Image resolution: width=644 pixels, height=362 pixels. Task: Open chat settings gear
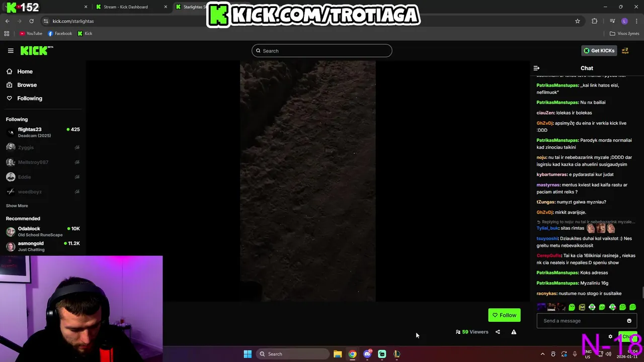[x=610, y=337]
